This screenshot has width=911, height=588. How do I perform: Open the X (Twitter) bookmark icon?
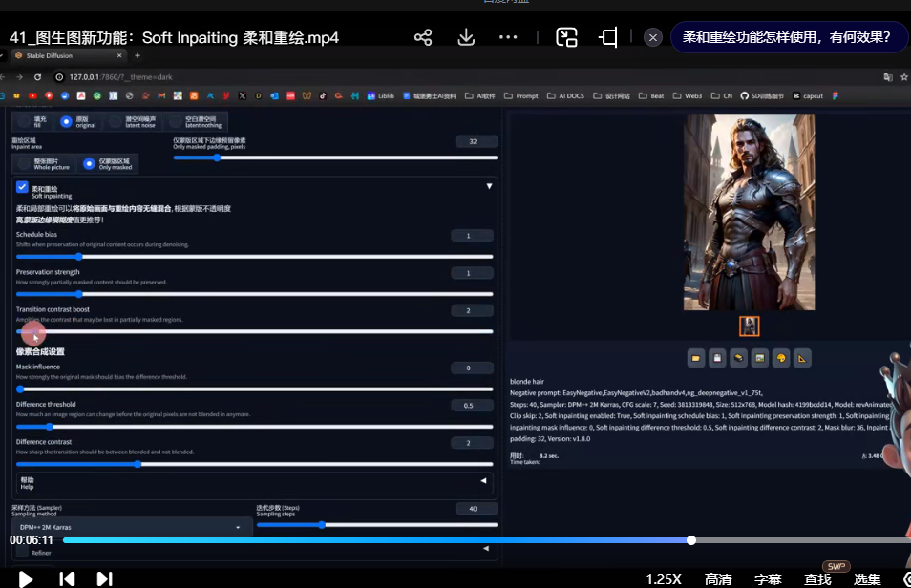pos(243,95)
